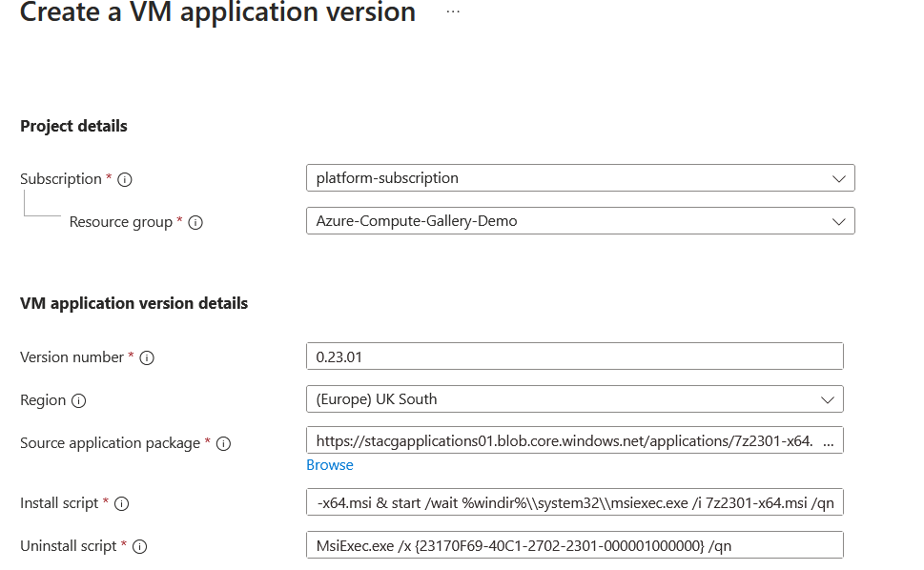Open the Uninstall script info icon
The image size is (924, 570).
point(139,546)
